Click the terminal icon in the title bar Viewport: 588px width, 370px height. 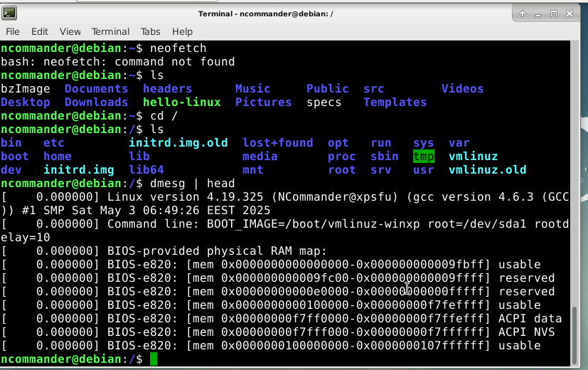11,13
